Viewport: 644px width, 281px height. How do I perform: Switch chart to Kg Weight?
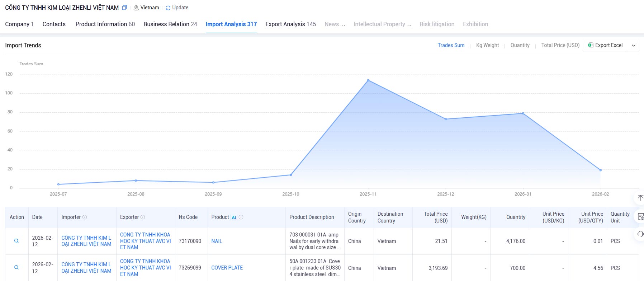click(x=487, y=45)
